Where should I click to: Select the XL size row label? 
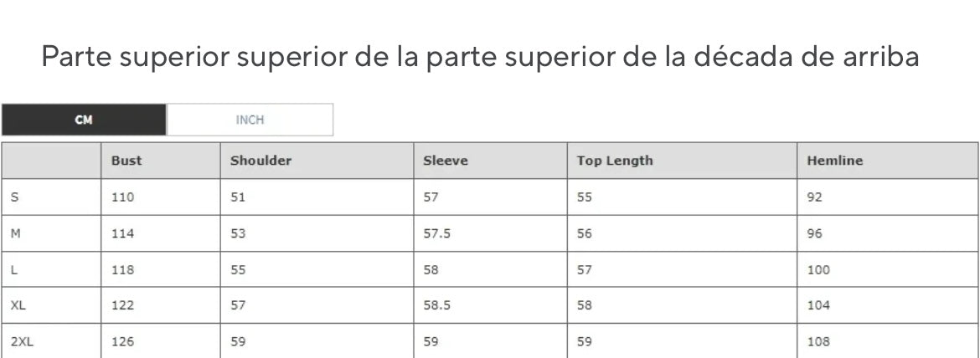click(x=18, y=305)
